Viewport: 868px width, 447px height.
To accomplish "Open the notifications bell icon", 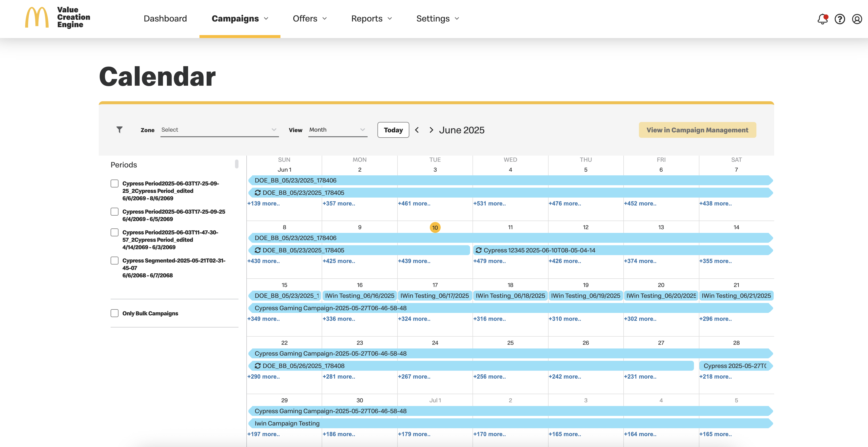I will point(823,19).
